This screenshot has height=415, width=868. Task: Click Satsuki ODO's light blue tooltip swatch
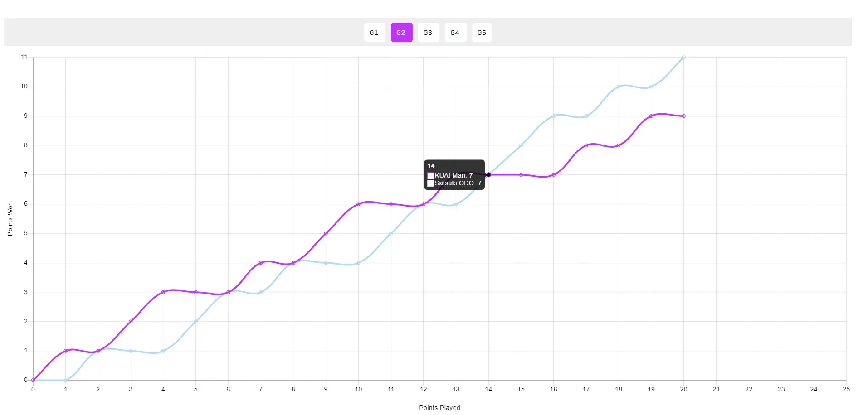point(430,183)
